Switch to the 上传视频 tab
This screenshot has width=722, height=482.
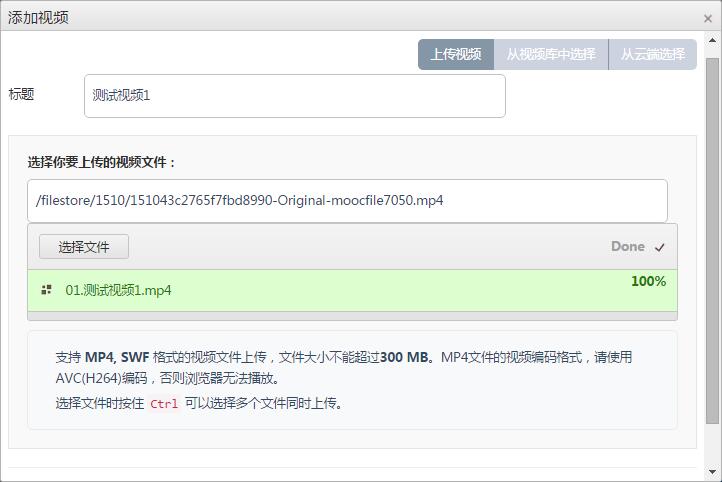[456, 54]
